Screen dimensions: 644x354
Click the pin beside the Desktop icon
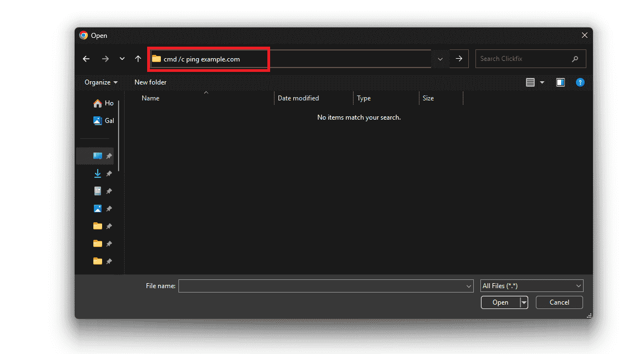(109, 156)
